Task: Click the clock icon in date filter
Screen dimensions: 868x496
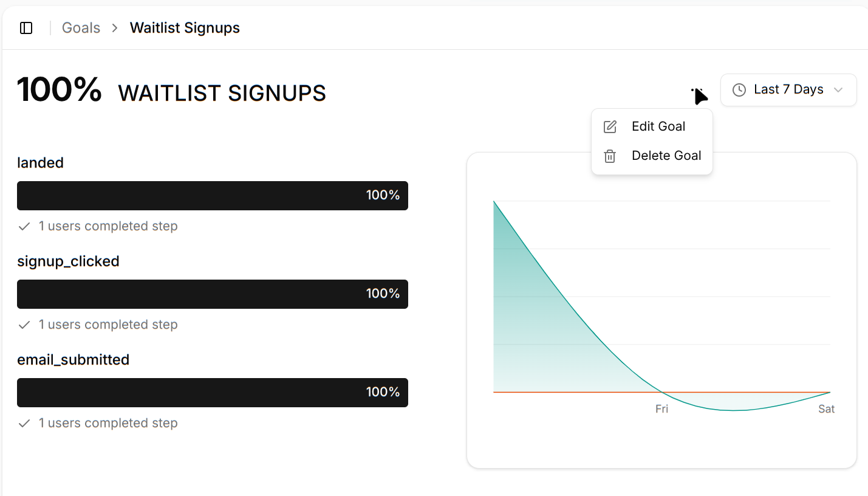Action: tap(739, 90)
